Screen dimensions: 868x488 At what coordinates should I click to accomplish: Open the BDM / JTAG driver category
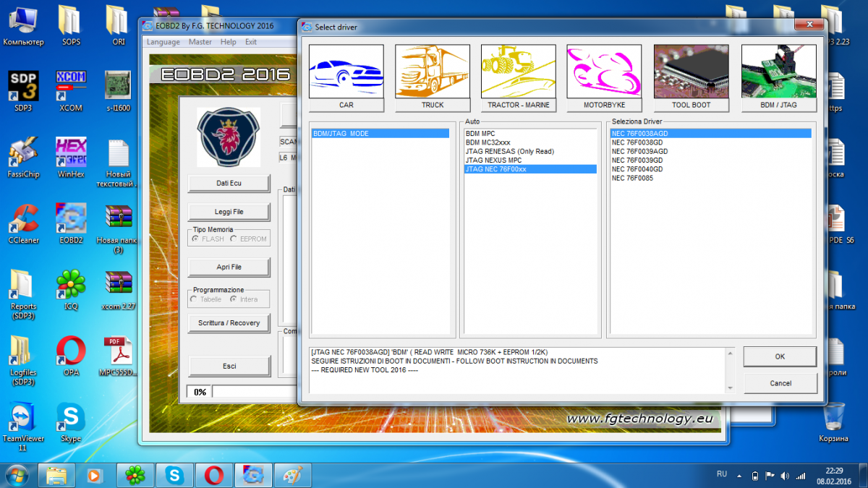click(778, 78)
